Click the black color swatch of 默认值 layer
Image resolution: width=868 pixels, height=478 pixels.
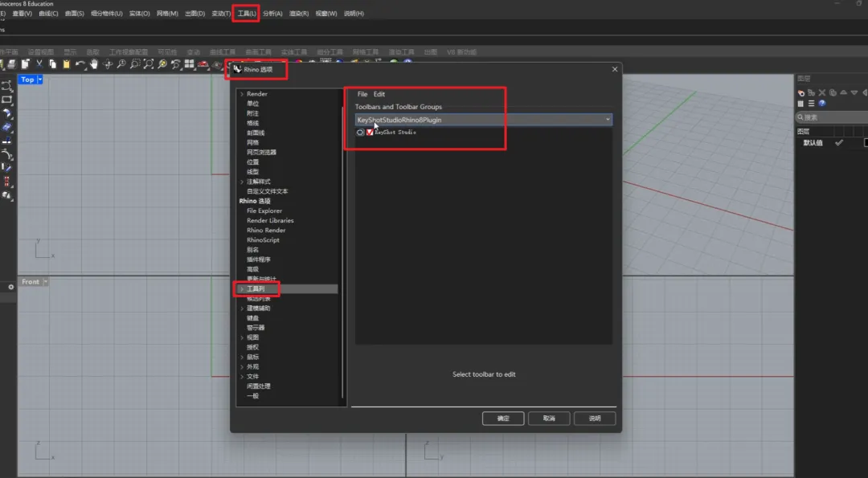coord(866,143)
